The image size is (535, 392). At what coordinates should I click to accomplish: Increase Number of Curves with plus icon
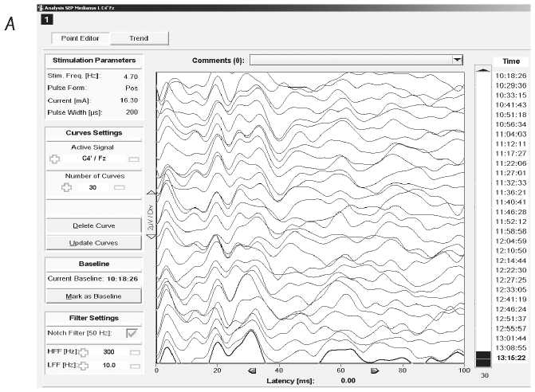tap(66, 187)
